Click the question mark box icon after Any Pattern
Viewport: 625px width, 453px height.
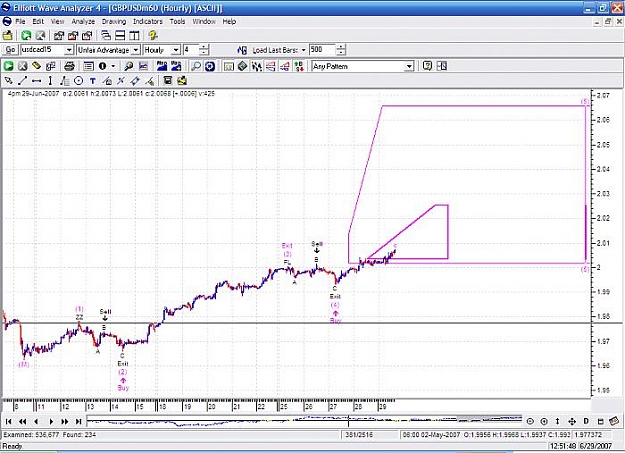tap(427, 66)
